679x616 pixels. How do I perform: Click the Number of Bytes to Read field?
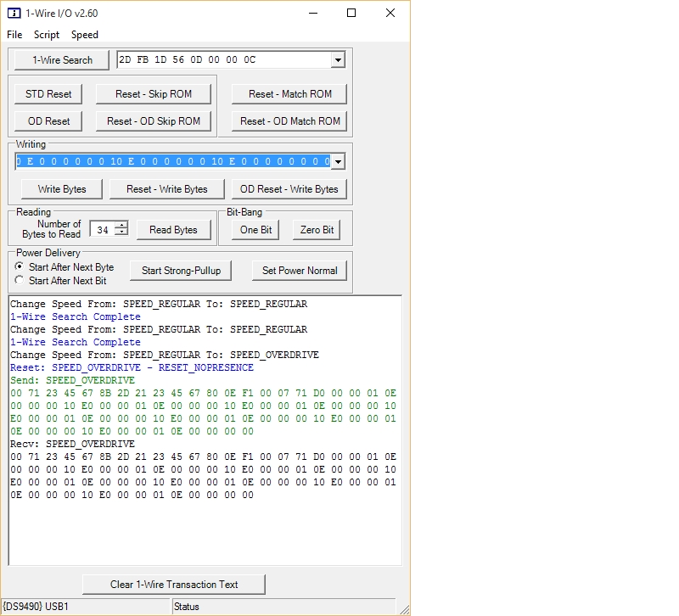(103, 230)
